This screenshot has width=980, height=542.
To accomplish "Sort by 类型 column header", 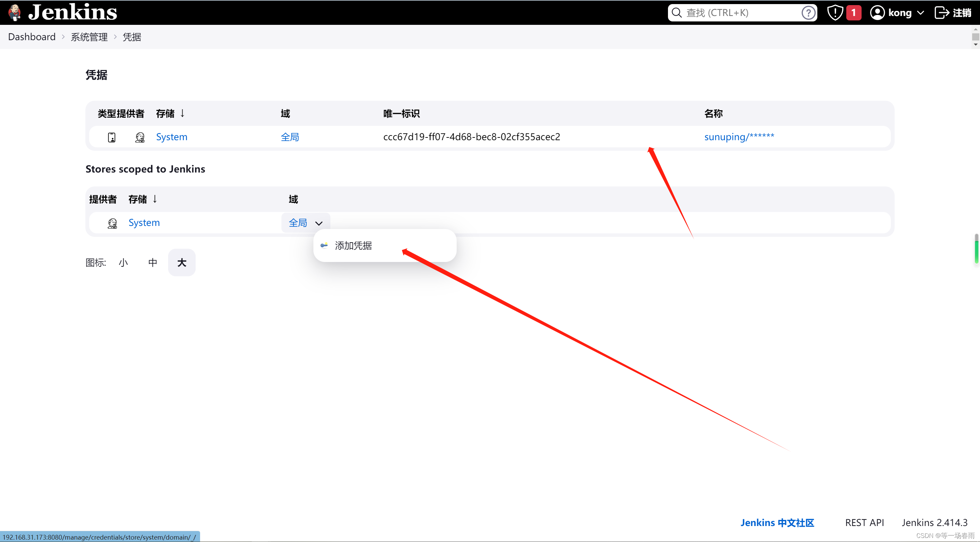I will point(107,113).
